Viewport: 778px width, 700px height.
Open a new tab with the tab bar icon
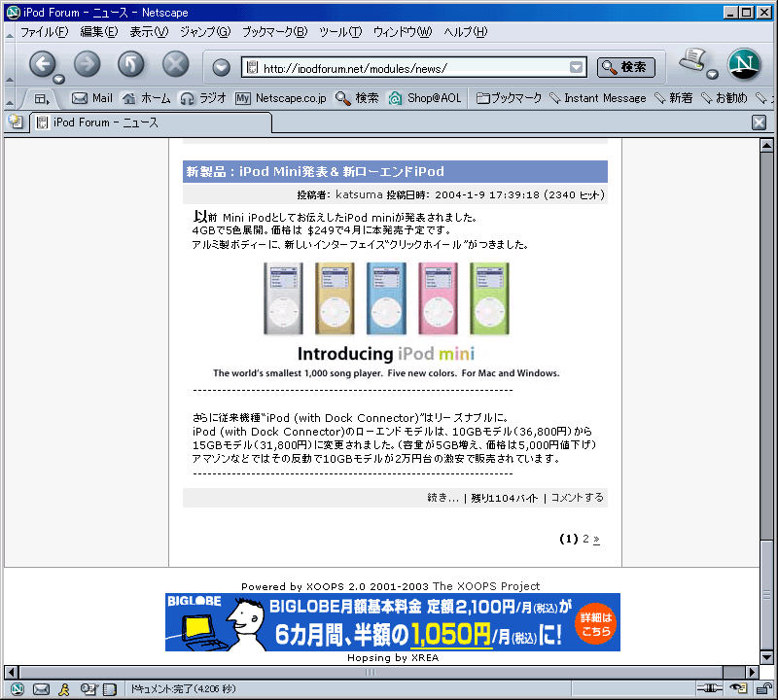click(16, 122)
